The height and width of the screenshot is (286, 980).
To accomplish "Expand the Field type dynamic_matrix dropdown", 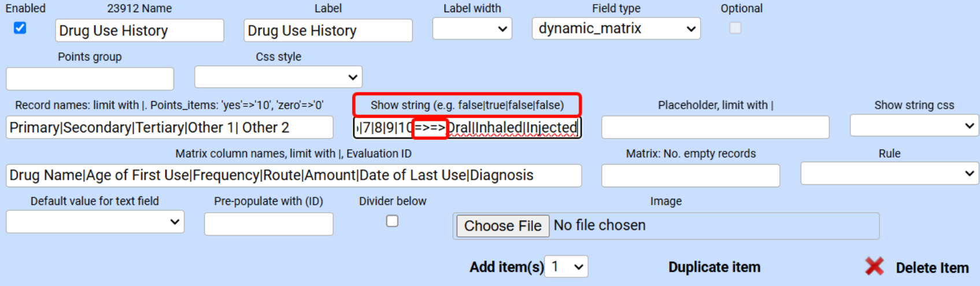I will pyautogui.click(x=616, y=29).
